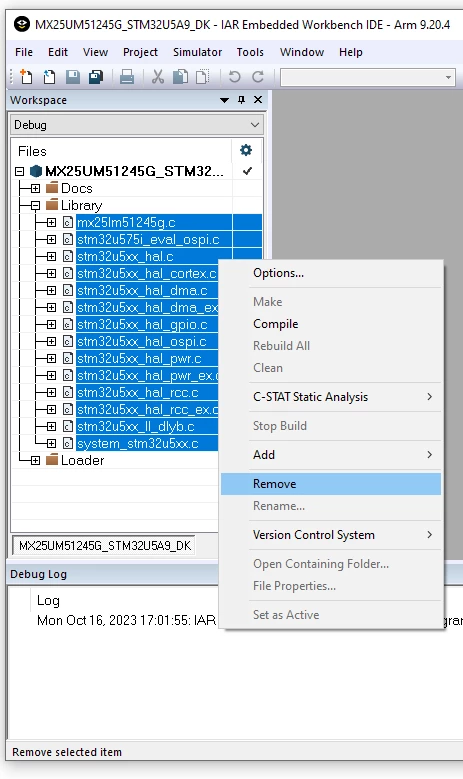Click the Docs folder icon
This screenshot has height=779, width=463.
52,188
